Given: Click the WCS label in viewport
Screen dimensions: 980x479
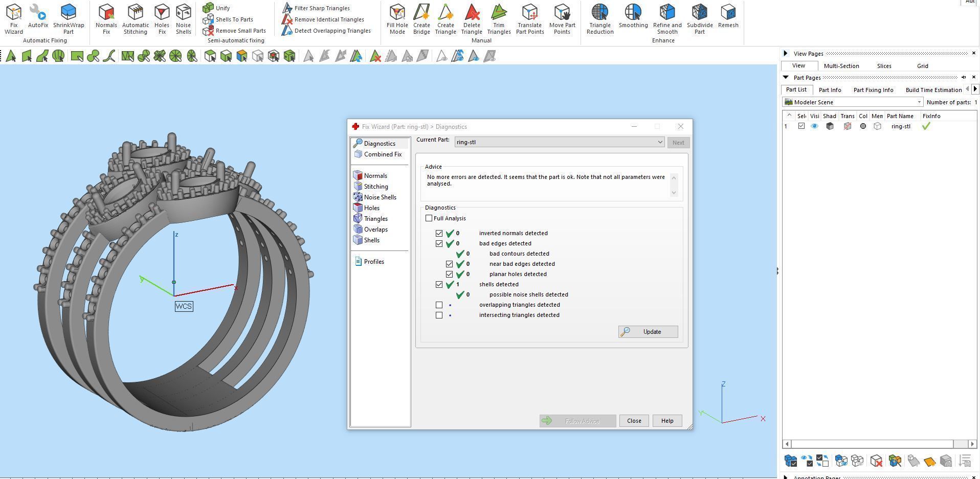Looking at the screenshot, I should [184, 306].
